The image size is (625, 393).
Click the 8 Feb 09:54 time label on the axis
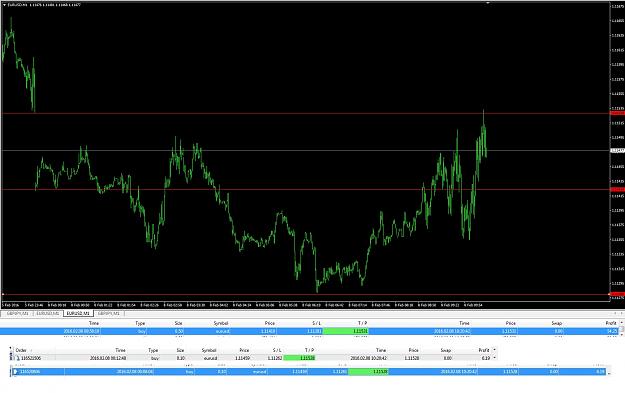point(473,305)
